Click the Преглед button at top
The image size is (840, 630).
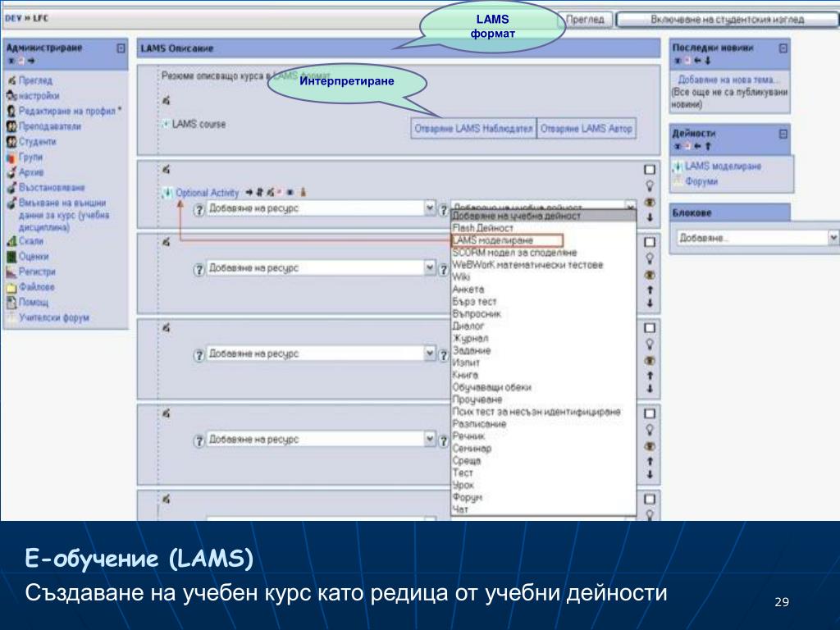click(x=586, y=20)
